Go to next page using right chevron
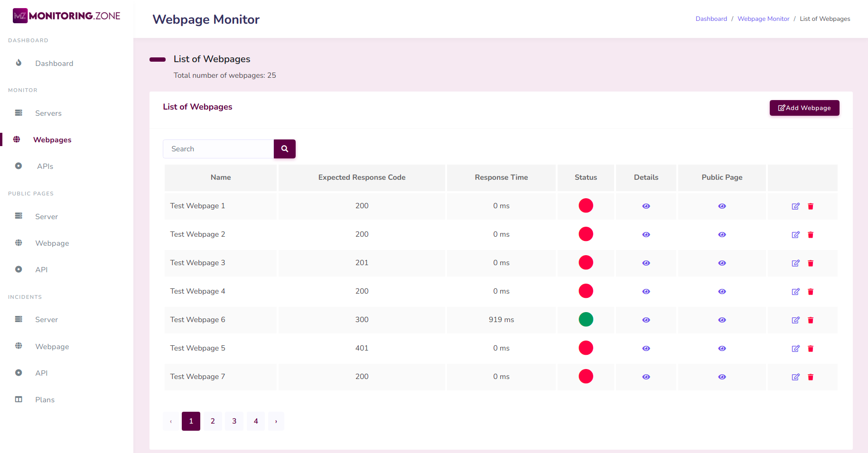 [276, 421]
